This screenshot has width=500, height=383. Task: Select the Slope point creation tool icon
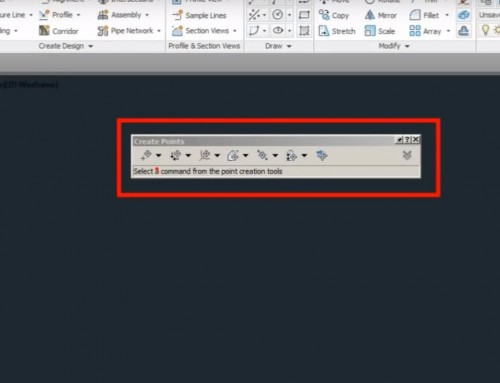click(x=291, y=155)
